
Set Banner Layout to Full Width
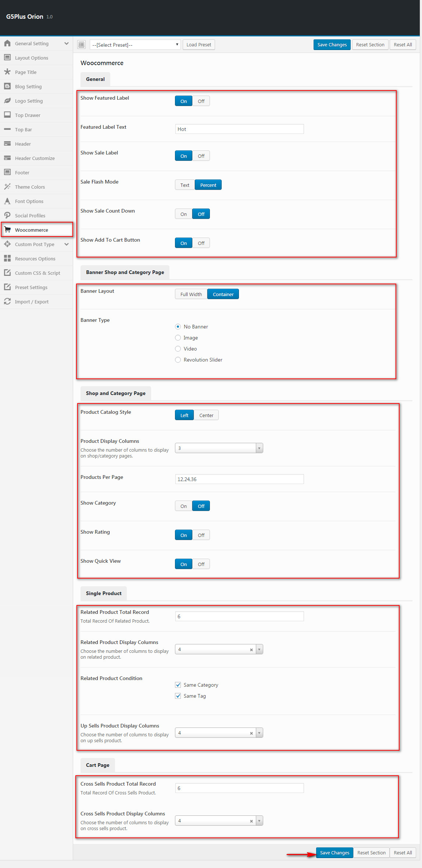[191, 294]
